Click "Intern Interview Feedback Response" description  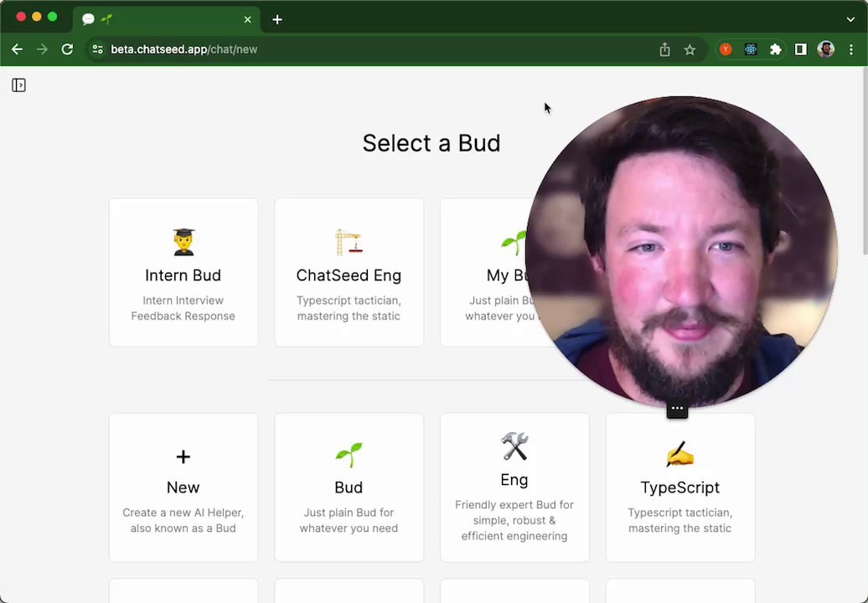[183, 308]
